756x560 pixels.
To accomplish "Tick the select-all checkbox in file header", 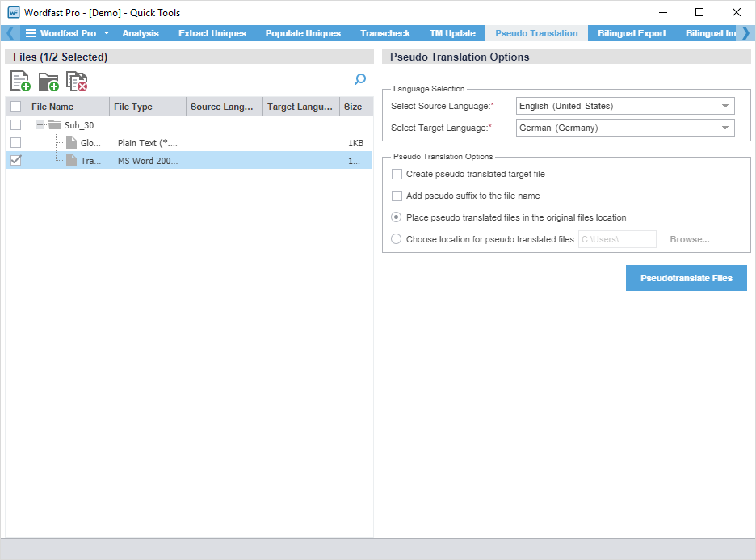I will pos(15,107).
